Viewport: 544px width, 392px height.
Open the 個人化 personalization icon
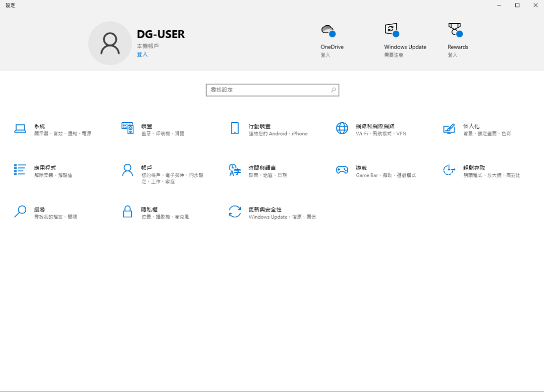pyautogui.click(x=449, y=129)
